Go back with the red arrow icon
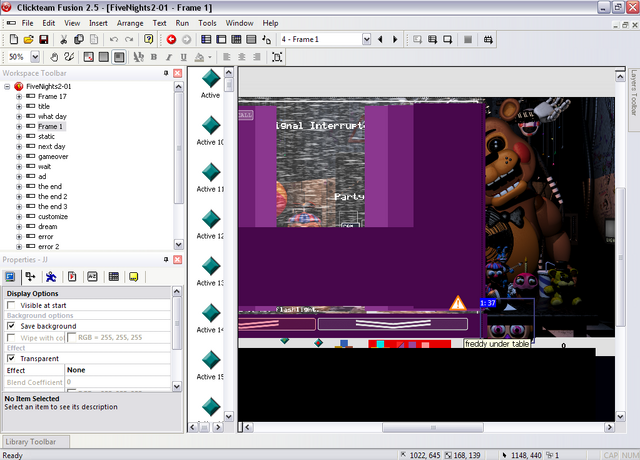The height and width of the screenshot is (460, 640). tap(171, 39)
